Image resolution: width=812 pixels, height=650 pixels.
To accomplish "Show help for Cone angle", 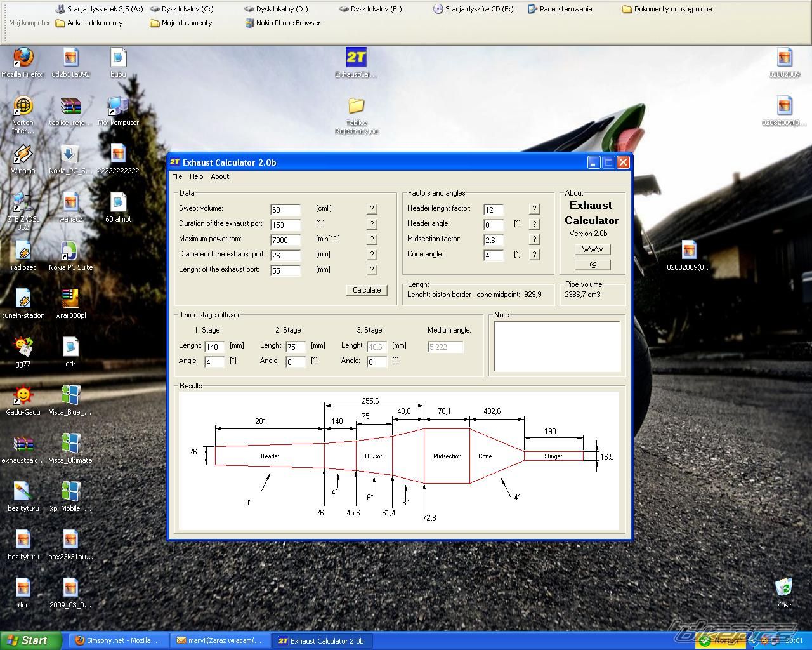I will click(534, 255).
